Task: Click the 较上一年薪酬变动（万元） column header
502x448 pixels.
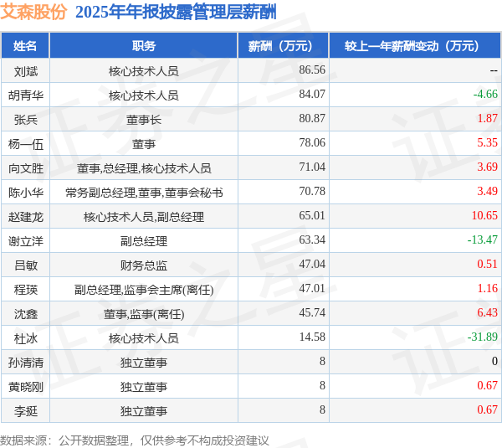Action: [415, 46]
